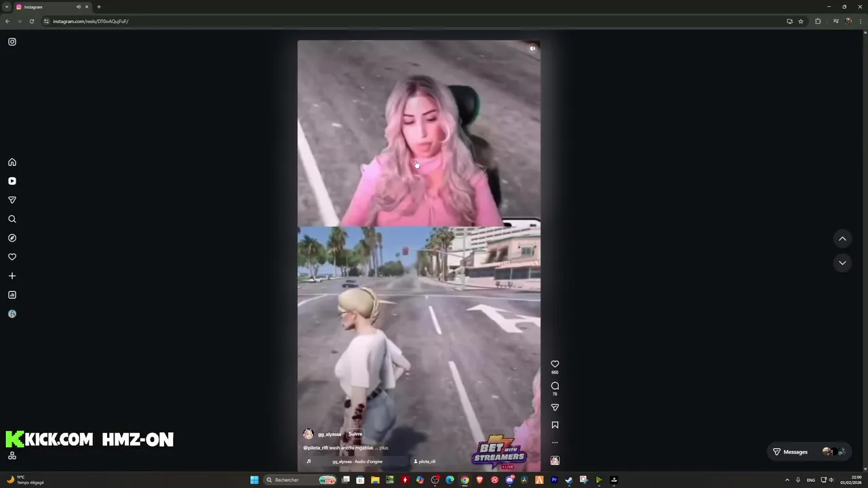Open Premiere Pro from the taskbar
The image size is (868, 488).
pyautogui.click(x=554, y=480)
